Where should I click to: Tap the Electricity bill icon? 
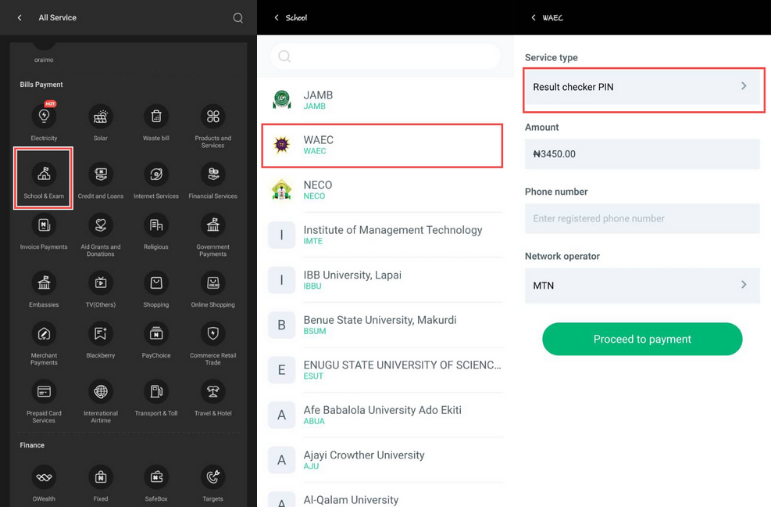click(43, 122)
